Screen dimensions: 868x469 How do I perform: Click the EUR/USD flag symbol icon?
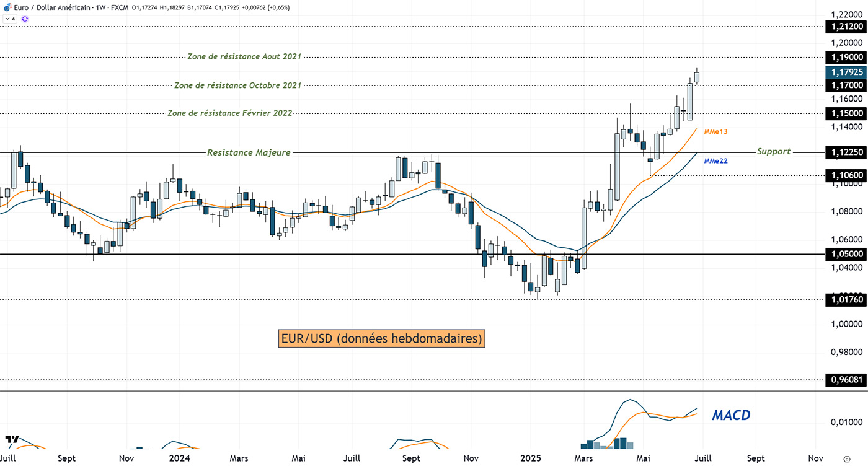(7, 7)
